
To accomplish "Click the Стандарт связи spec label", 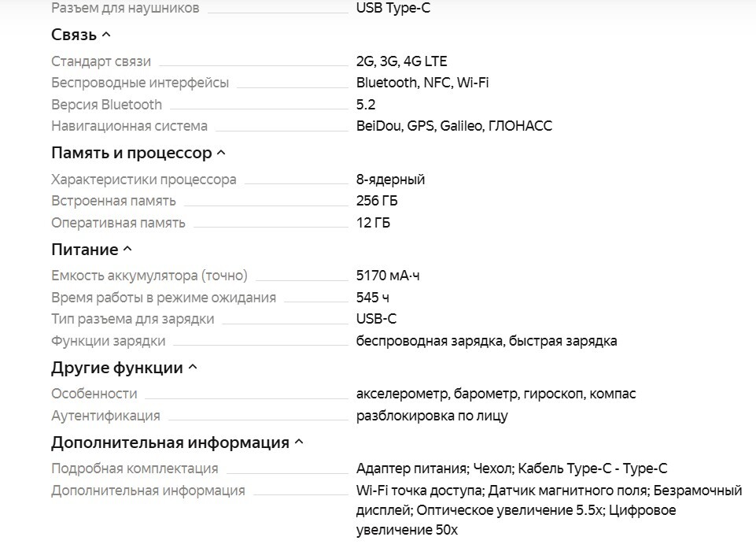I will point(101,61).
